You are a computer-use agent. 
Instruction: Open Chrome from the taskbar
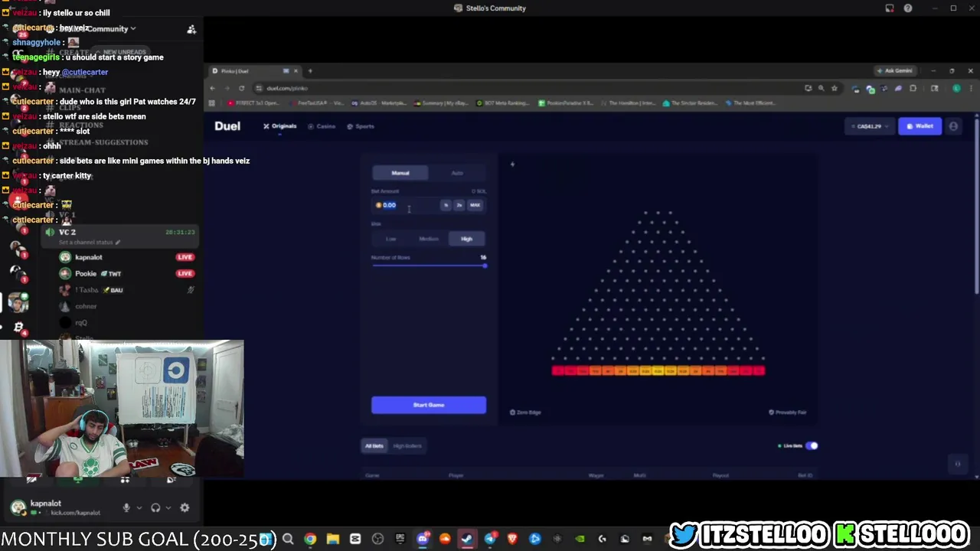310,540
